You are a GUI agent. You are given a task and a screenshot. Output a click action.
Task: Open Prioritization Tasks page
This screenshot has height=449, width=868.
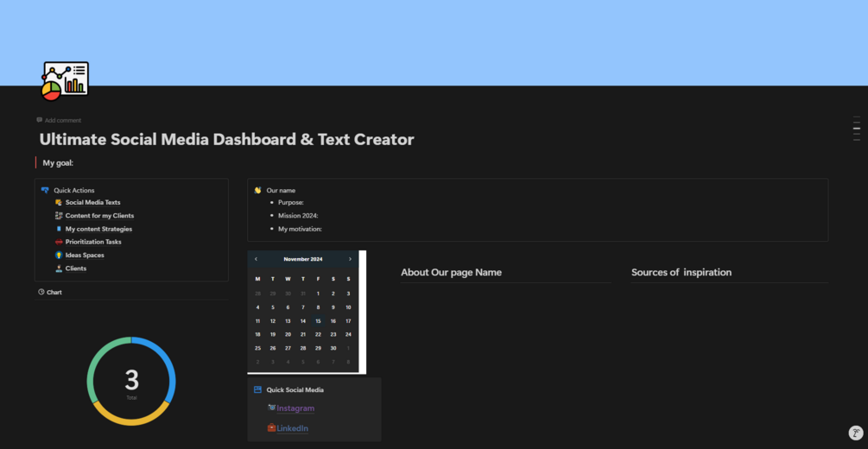pos(93,242)
